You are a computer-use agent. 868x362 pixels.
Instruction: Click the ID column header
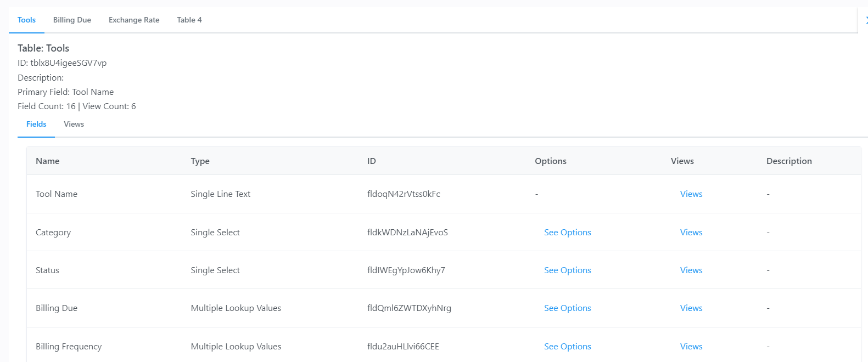372,161
